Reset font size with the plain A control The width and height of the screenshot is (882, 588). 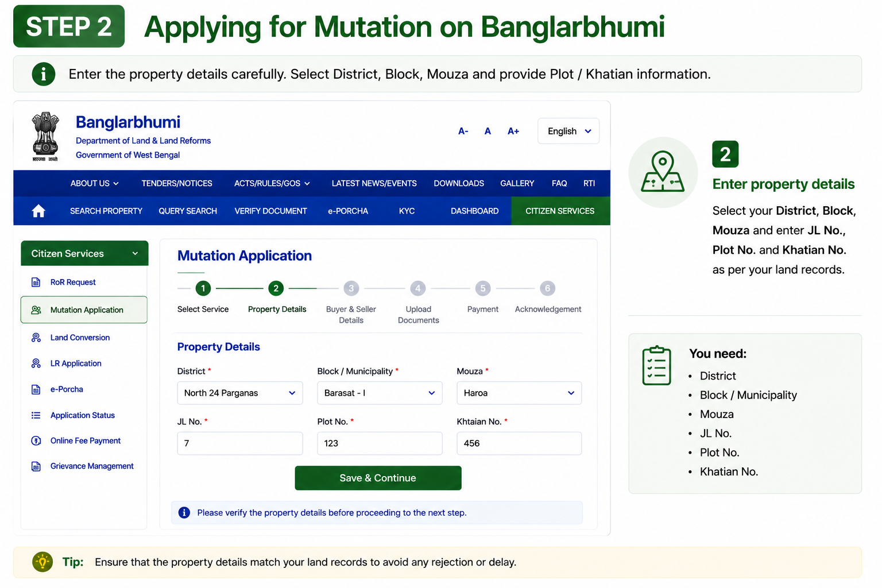click(488, 131)
